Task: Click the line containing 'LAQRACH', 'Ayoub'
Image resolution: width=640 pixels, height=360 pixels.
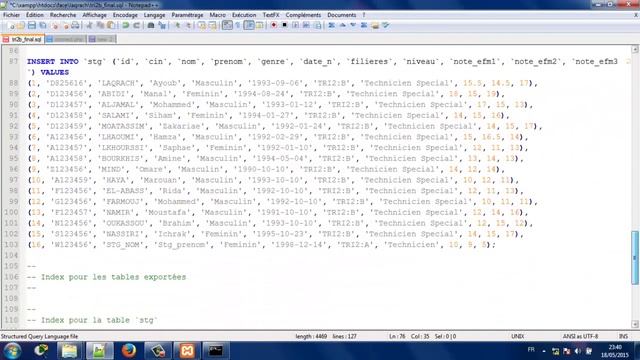Action: [x=282, y=83]
